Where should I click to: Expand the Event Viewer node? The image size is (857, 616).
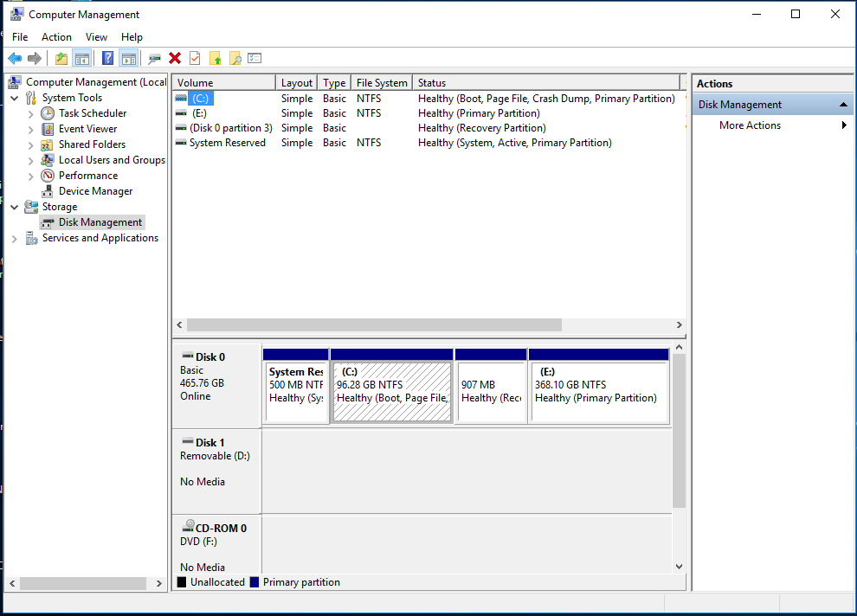pos(31,130)
